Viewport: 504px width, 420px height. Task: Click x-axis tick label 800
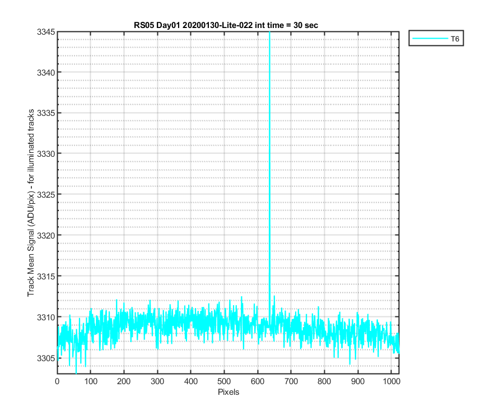(324, 381)
